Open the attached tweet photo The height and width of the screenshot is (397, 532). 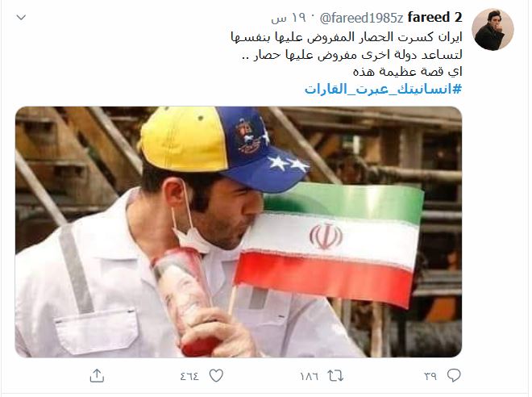point(239,232)
